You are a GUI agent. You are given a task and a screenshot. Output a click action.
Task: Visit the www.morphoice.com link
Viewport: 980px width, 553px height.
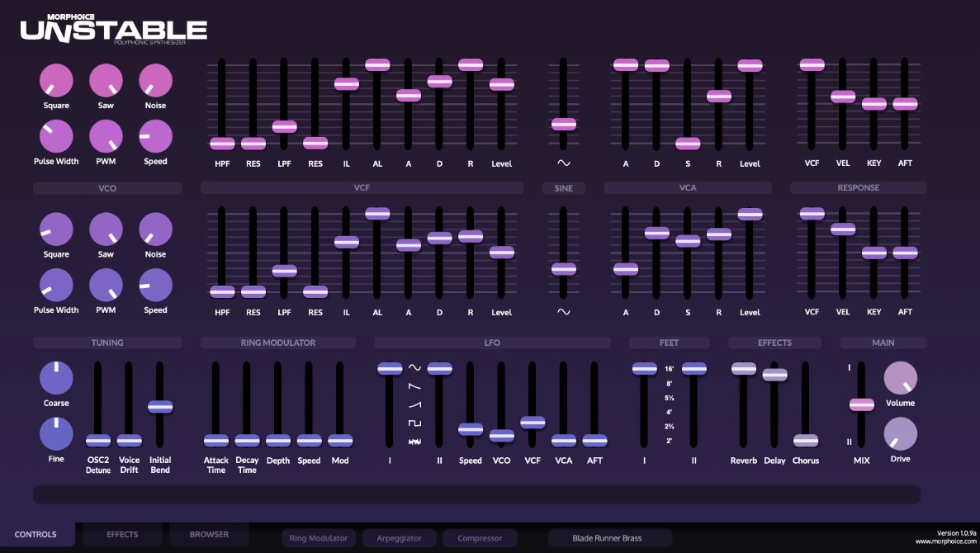point(945,541)
